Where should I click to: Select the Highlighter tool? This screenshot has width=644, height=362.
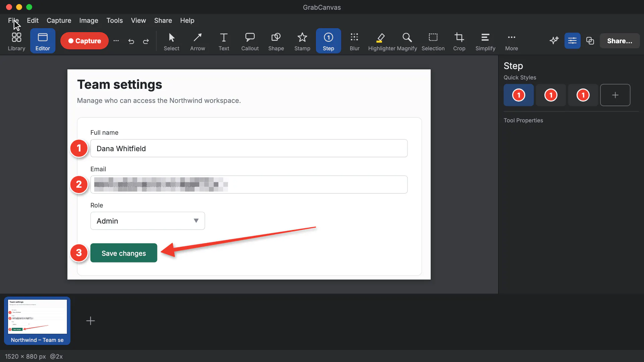click(381, 41)
